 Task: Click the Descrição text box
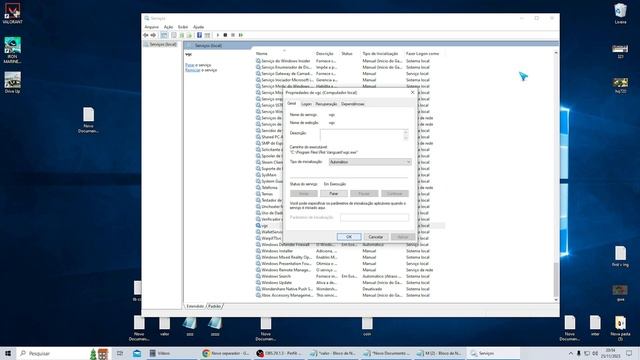click(364, 135)
